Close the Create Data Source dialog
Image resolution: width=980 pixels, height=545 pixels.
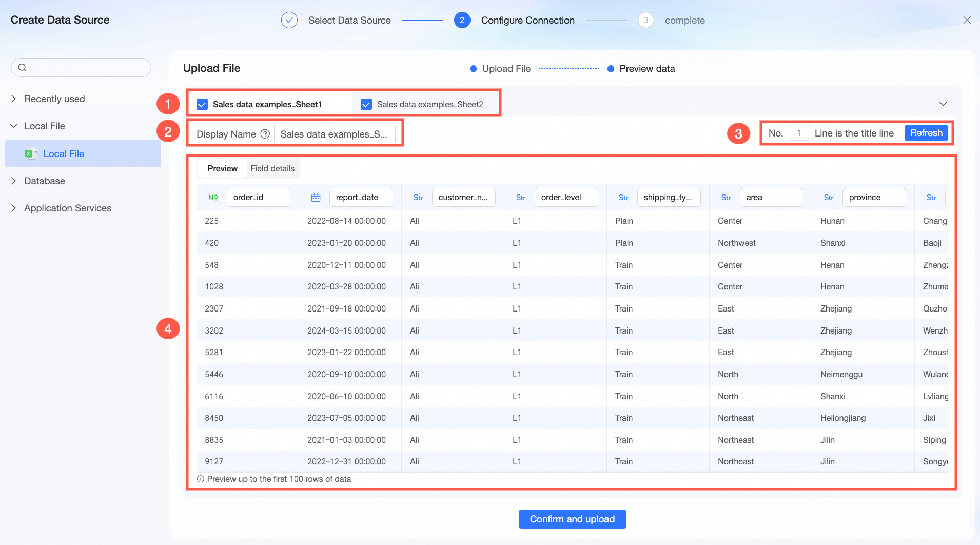coord(967,20)
